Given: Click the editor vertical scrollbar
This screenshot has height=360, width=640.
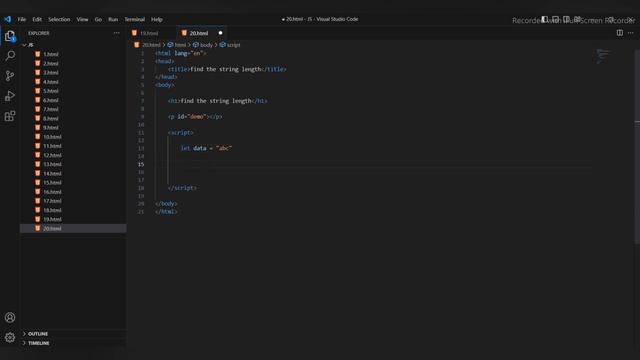Looking at the screenshot, I should (637, 147).
